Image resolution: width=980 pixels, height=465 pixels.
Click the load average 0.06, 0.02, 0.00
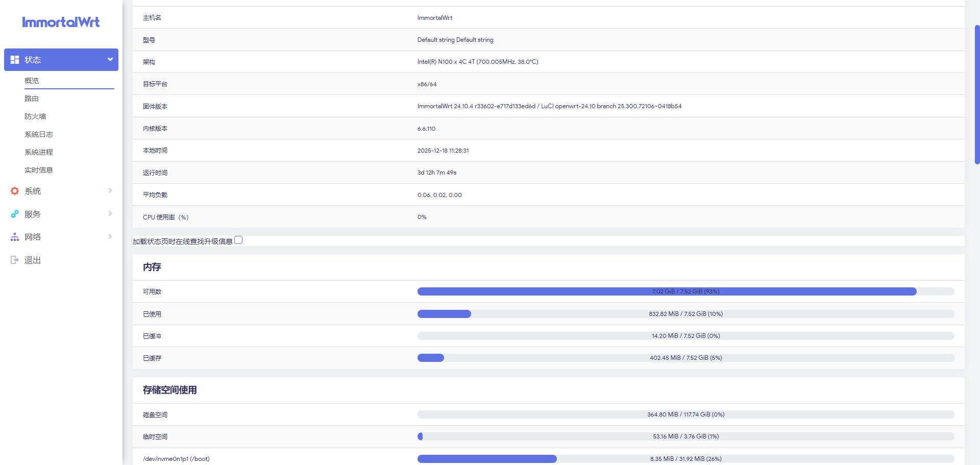tap(439, 195)
